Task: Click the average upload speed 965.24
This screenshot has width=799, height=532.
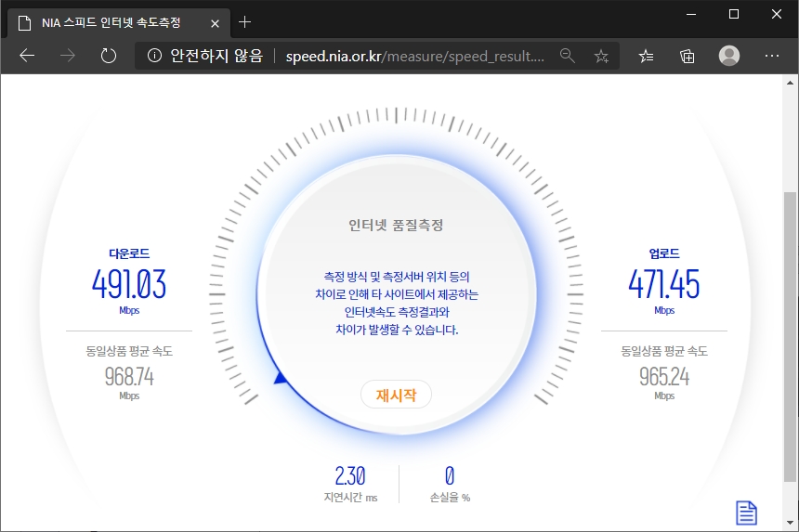Action: pyautogui.click(x=664, y=377)
